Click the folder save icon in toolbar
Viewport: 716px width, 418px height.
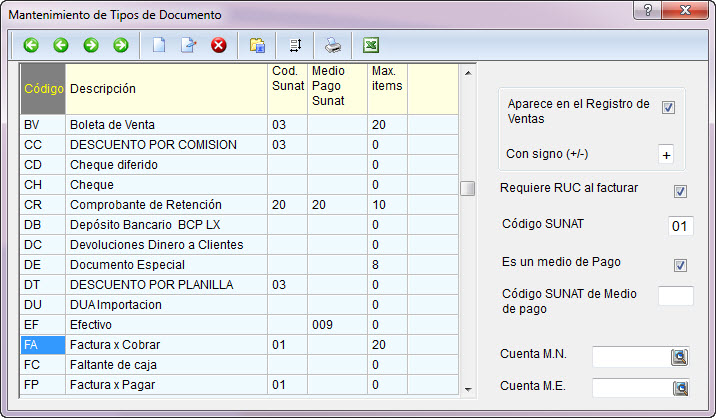pyautogui.click(x=257, y=45)
